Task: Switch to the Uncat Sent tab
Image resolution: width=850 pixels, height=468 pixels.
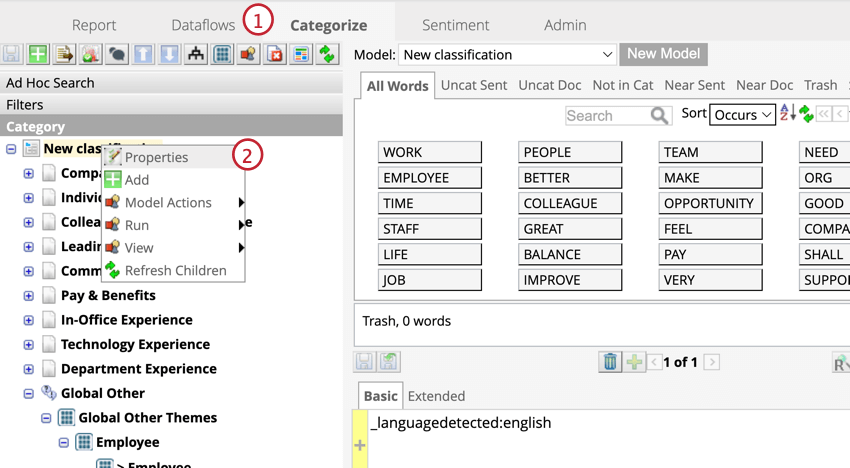Action: (x=474, y=85)
